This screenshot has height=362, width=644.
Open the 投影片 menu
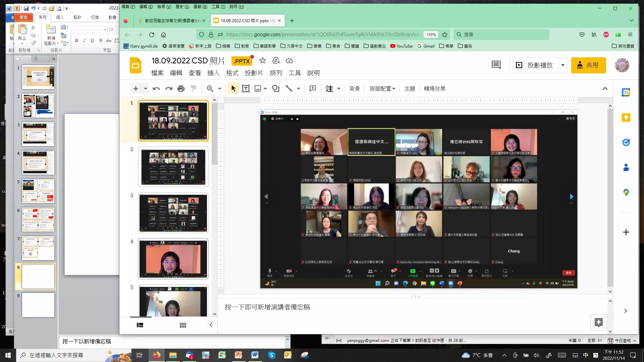point(254,73)
